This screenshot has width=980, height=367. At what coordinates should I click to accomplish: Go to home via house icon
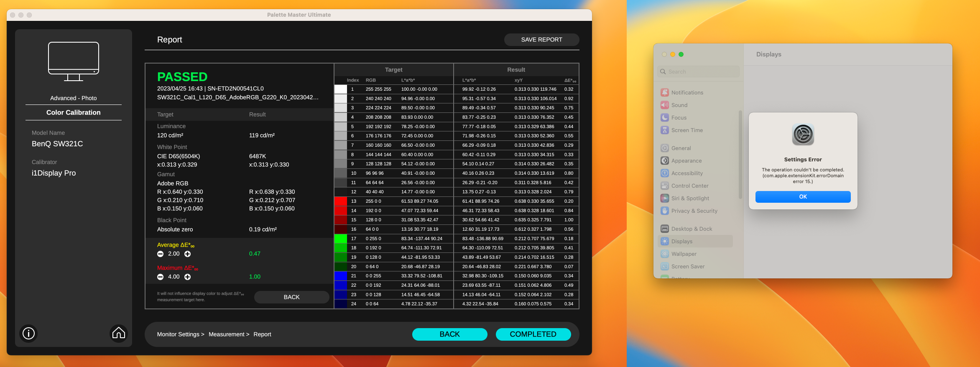pyautogui.click(x=119, y=333)
